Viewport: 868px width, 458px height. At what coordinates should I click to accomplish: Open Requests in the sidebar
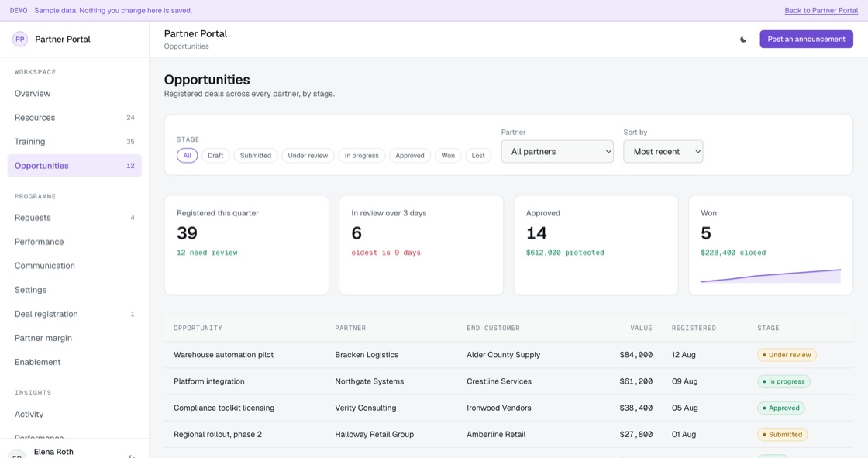click(x=74, y=218)
